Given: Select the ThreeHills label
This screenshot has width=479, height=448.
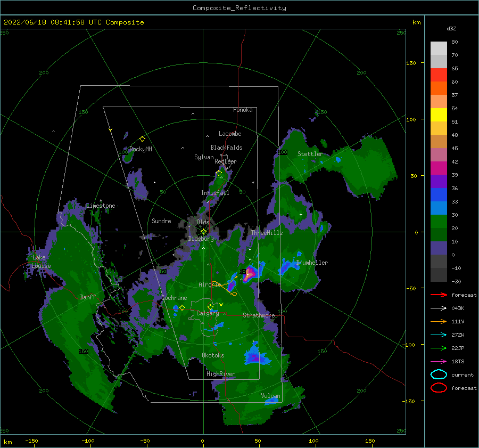Looking at the screenshot, I should (x=267, y=233).
